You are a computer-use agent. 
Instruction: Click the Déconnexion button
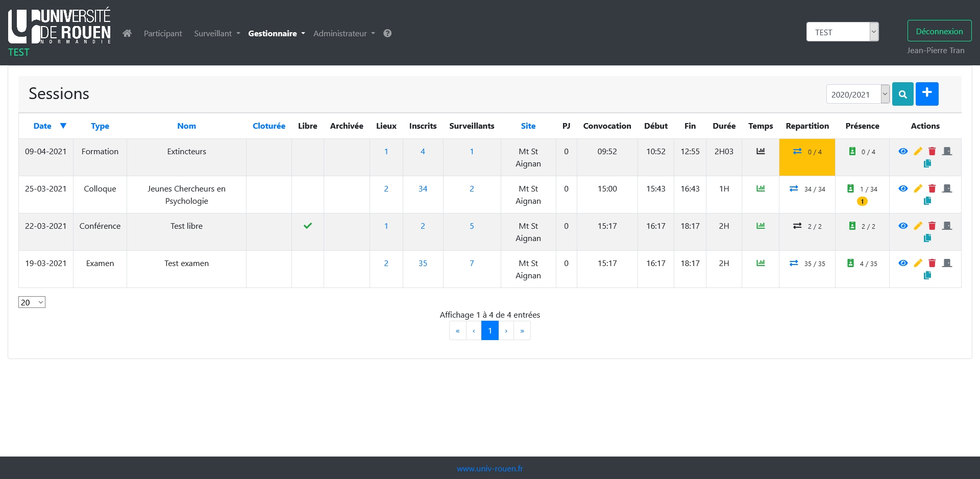[x=939, y=31]
